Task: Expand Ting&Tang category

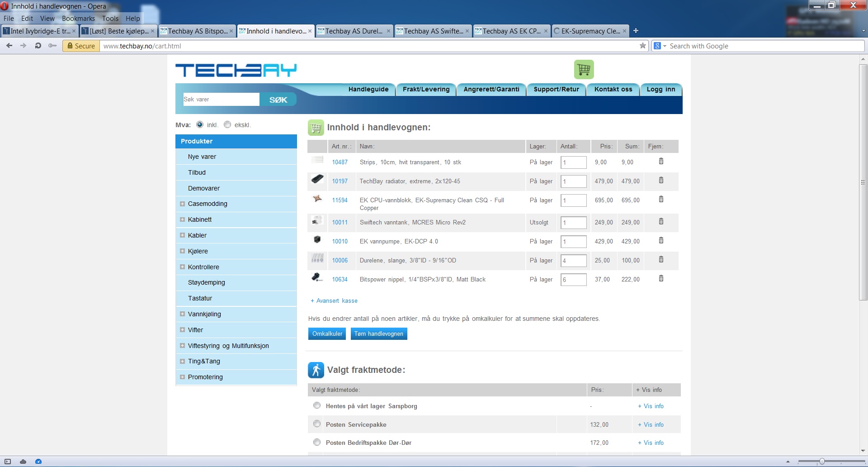Action: (182, 361)
